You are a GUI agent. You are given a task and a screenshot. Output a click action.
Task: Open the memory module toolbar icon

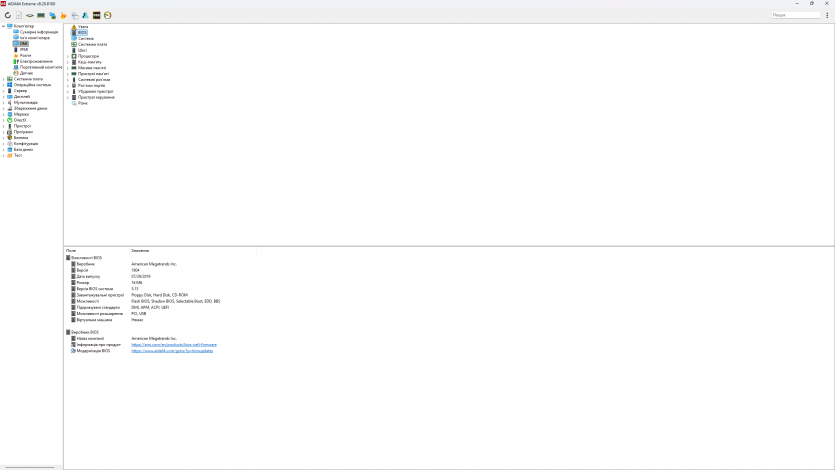pyautogui.click(x=41, y=15)
